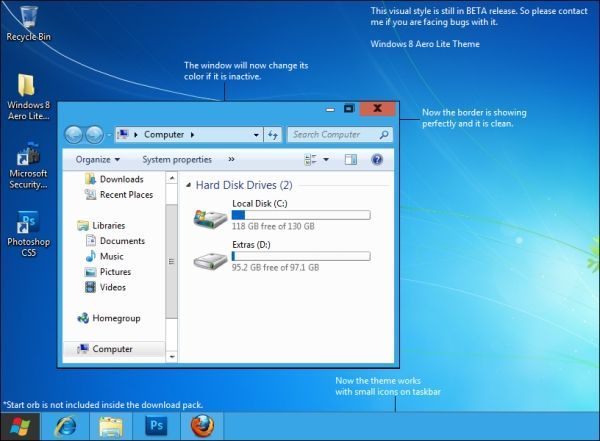The width and height of the screenshot is (600, 441).
Task: Open Documents library in navigation pane
Action: click(x=115, y=241)
